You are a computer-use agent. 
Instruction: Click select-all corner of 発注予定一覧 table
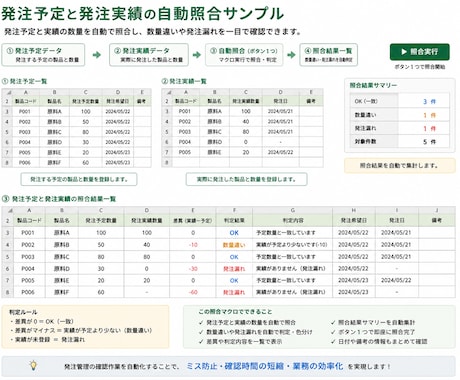click(8, 92)
